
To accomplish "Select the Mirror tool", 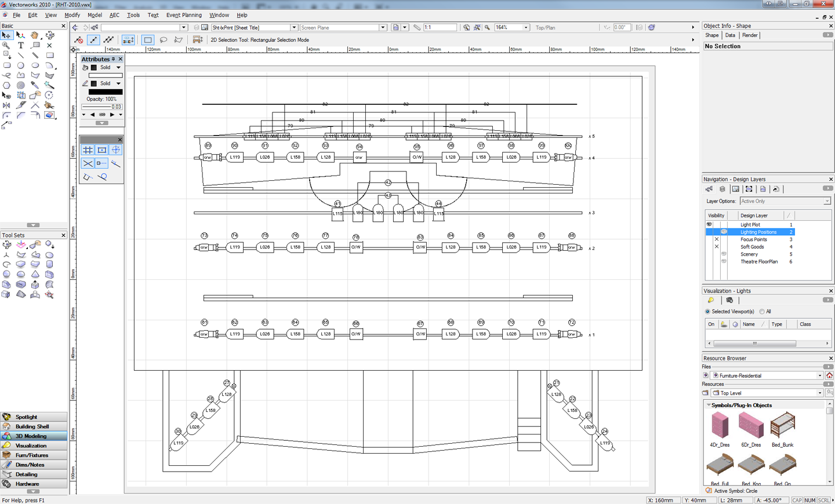I will pos(6,105).
